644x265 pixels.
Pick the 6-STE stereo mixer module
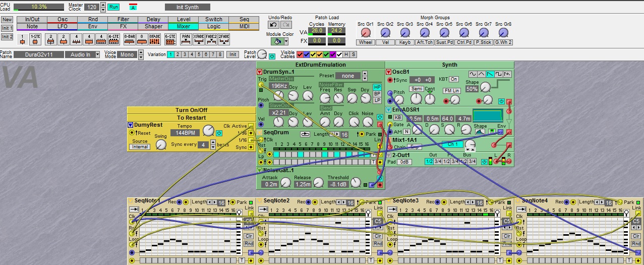(x=170, y=39)
